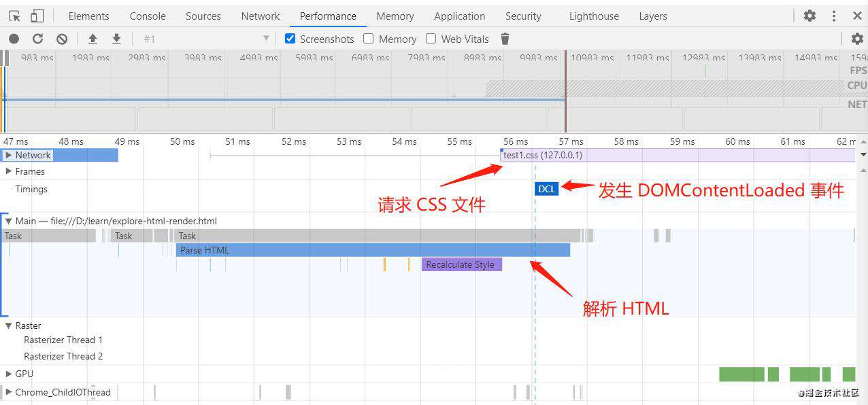Open the Lighthouse tab
The height and width of the screenshot is (405, 868).
(x=594, y=16)
